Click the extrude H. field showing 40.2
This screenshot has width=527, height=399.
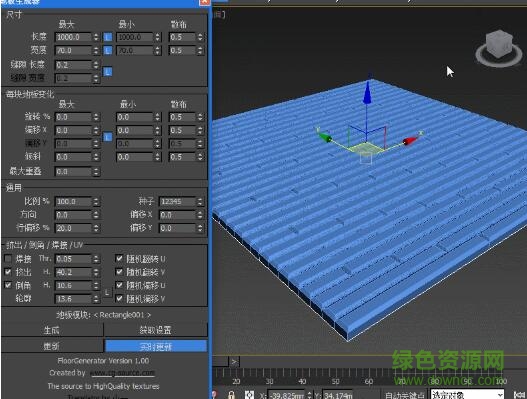coord(73,272)
